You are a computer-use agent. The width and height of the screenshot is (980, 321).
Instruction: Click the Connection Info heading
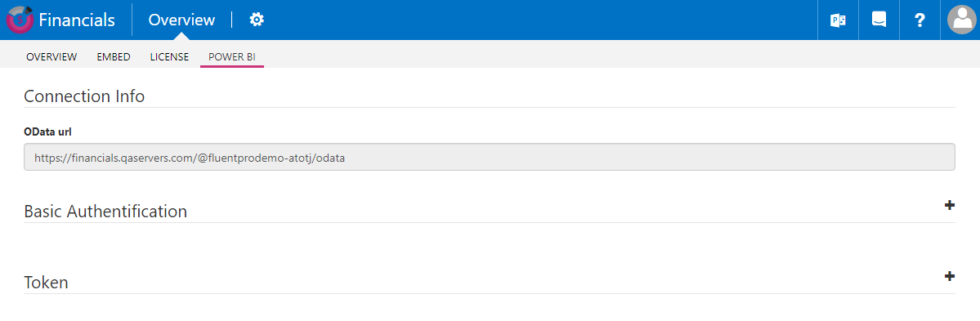click(x=84, y=96)
